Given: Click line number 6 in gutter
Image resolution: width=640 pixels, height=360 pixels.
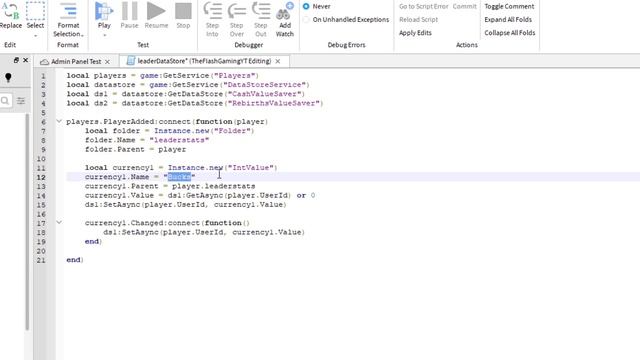Looking at the screenshot, I should [x=43, y=122].
